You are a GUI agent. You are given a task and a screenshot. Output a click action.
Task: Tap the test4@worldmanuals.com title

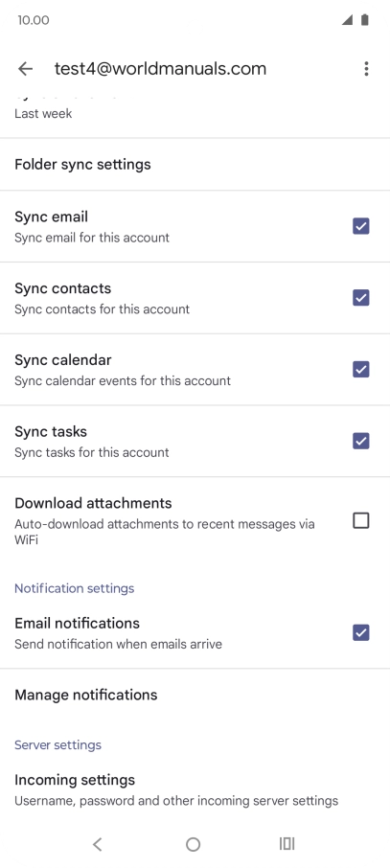click(160, 69)
